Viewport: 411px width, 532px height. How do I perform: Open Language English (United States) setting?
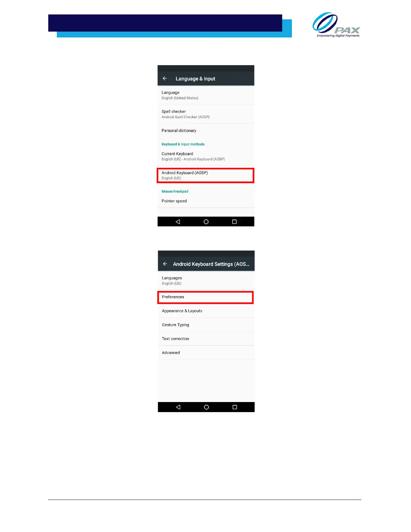pyautogui.click(x=206, y=95)
